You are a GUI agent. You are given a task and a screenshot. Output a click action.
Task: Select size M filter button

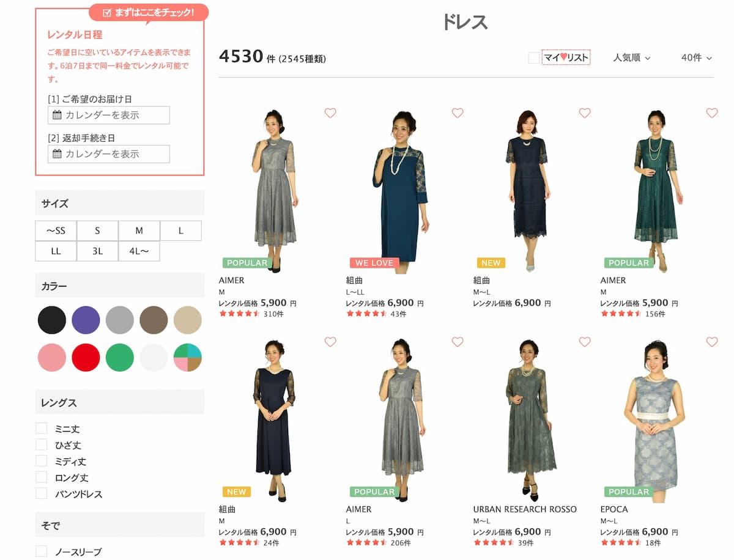139,231
